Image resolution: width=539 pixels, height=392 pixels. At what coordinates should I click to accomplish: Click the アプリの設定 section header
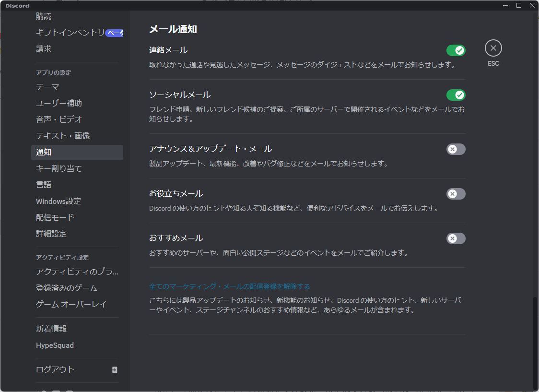(54, 73)
